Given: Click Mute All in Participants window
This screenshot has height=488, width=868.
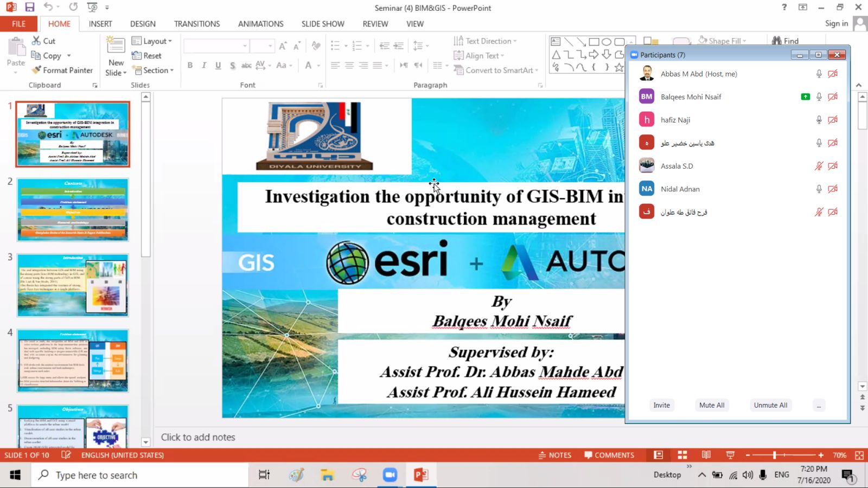Looking at the screenshot, I should pyautogui.click(x=712, y=405).
